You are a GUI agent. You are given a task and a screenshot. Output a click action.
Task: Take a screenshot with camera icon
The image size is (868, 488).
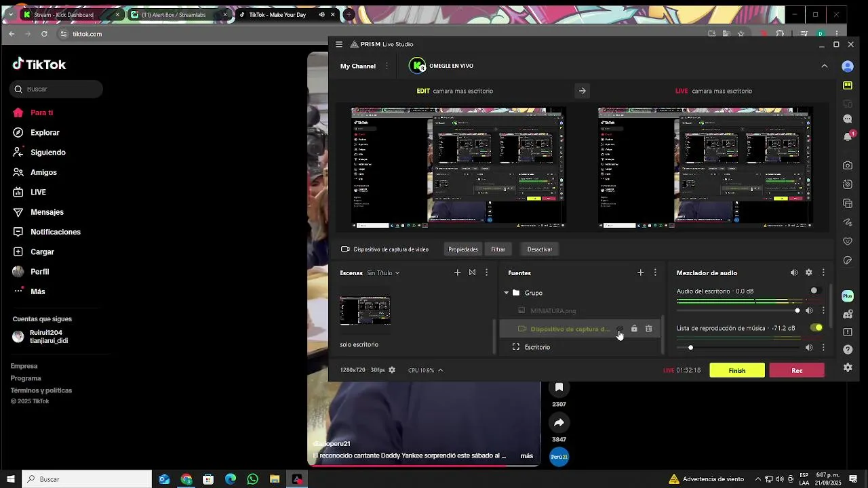[848, 165]
